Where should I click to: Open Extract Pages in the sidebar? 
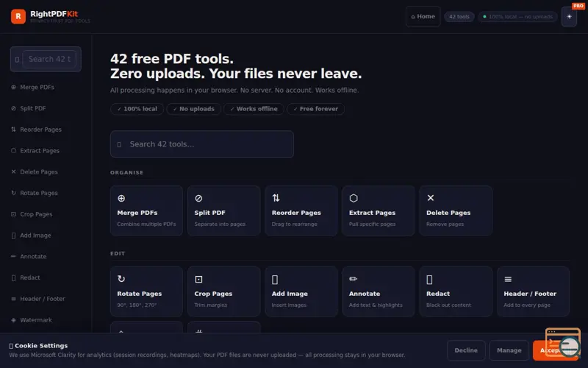click(x=40, y=151)
